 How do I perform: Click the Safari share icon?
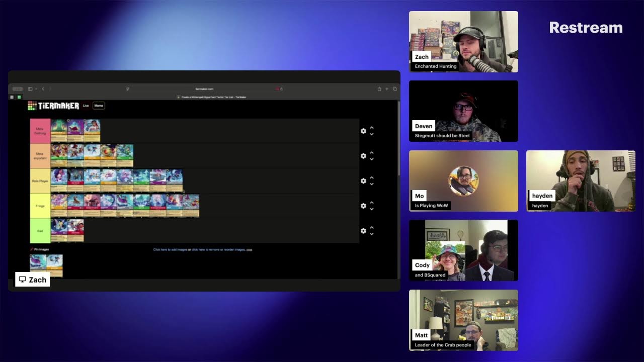click(x=379, y=89)
